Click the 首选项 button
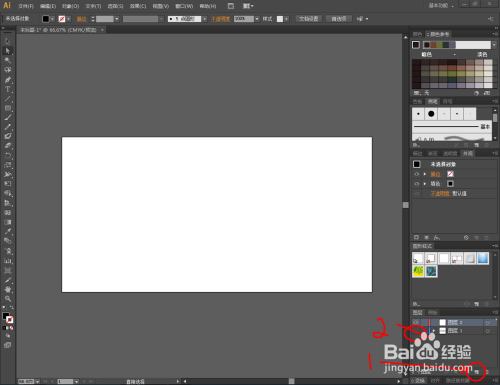 (x=339, y=19)
